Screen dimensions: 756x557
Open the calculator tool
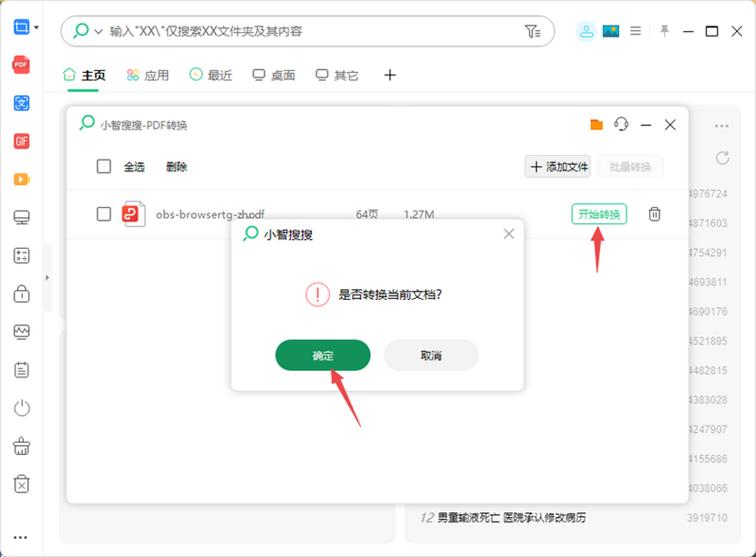pos(22,256)
